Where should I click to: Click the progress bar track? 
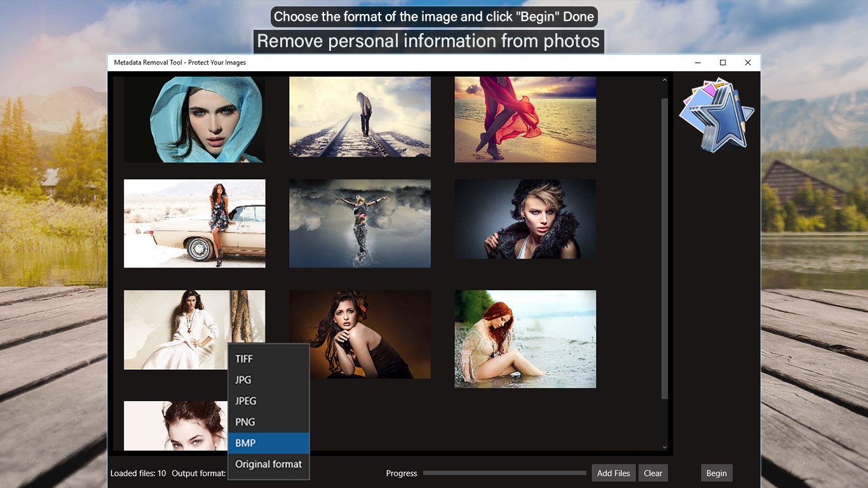[505, 473]
